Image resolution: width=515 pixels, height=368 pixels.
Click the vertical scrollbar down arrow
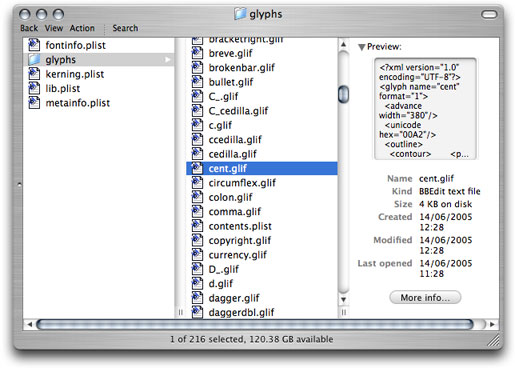343,299
